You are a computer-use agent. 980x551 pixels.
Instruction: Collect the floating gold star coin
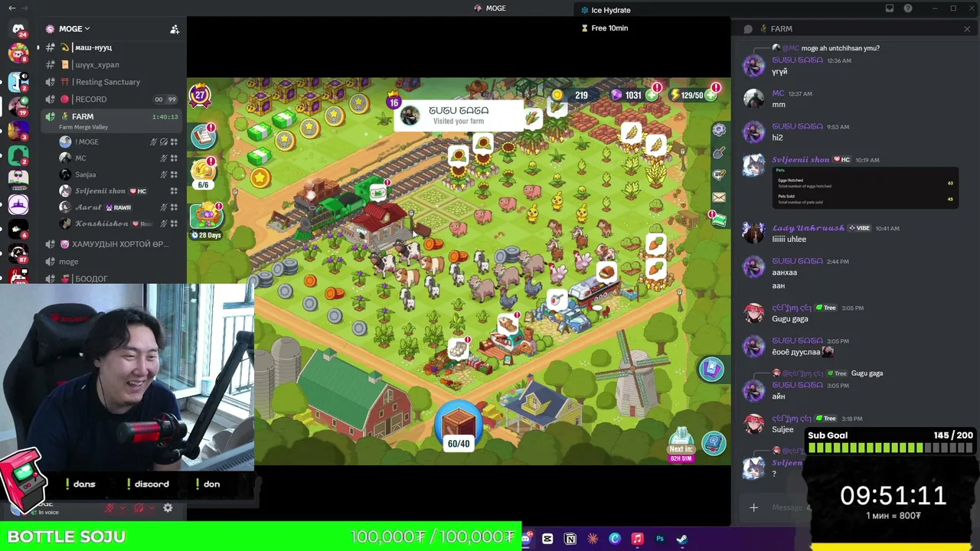pos(260,178)
